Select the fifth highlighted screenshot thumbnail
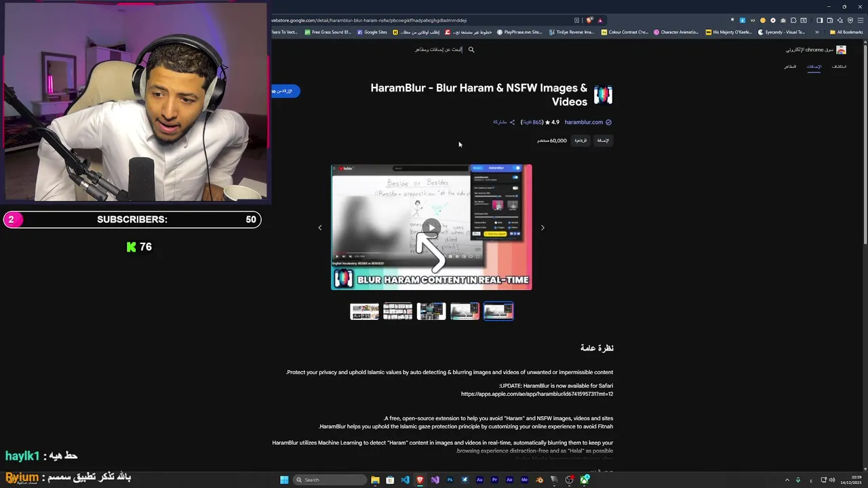Screen dimensions: 868x488 [x=498, y=311]
